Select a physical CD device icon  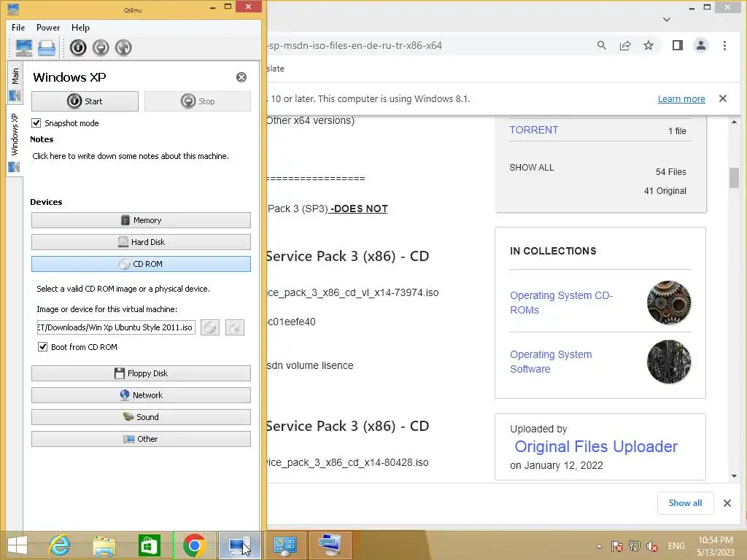tap(235, 327)
